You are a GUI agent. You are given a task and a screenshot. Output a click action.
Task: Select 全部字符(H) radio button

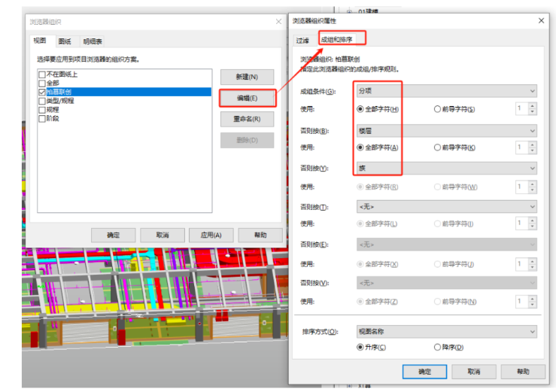(360, 109)
